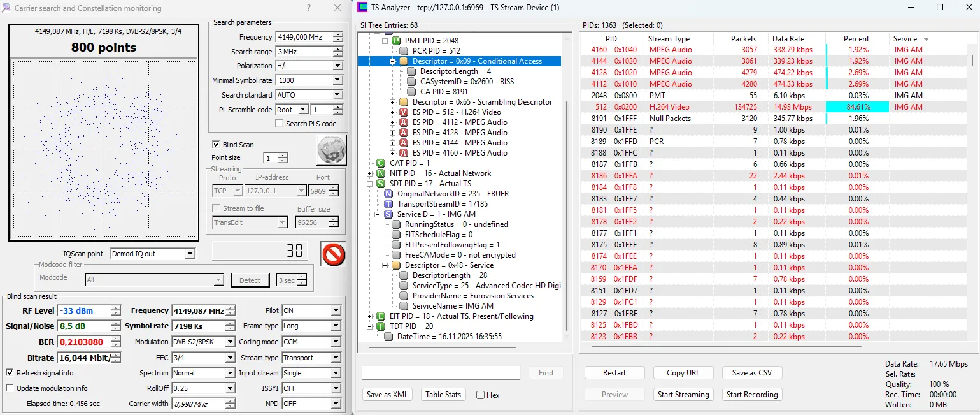980x415 pixels.
Task: Click the green CAT PID icon
Action: [381, 163]
